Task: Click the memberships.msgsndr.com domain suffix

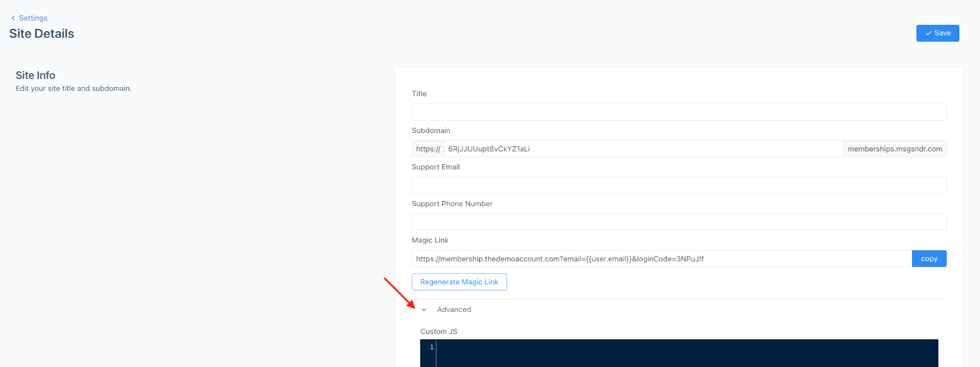Action: click(894, 149)
